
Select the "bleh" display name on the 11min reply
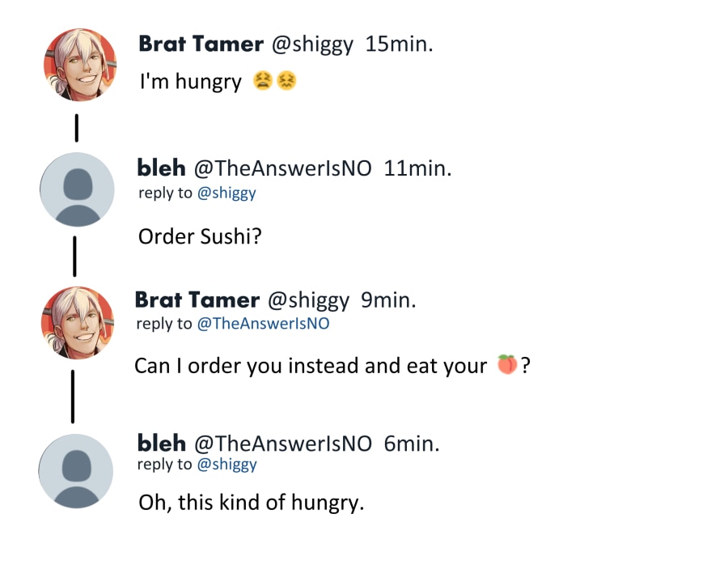(x=162, y=169)
